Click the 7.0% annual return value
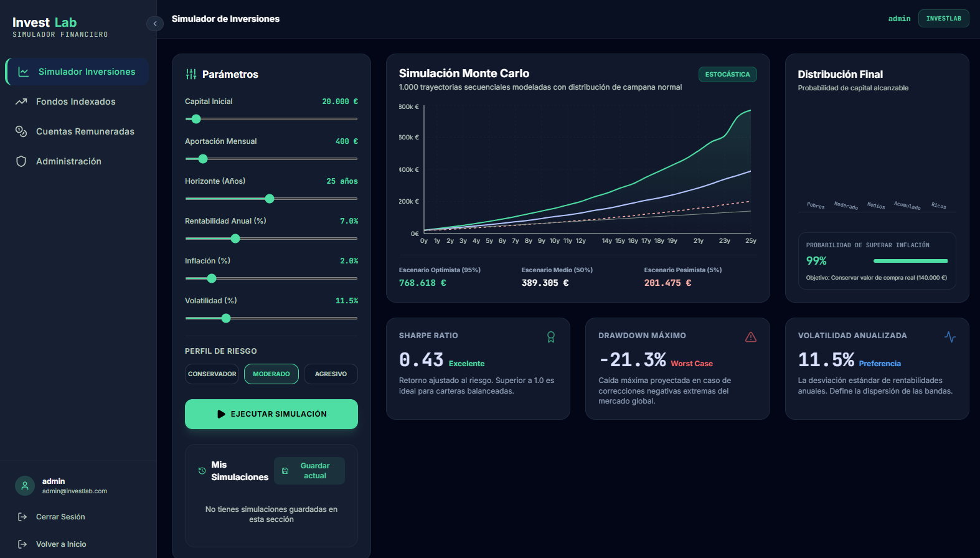Screen dimensions: 980x558 pos(349,221)
